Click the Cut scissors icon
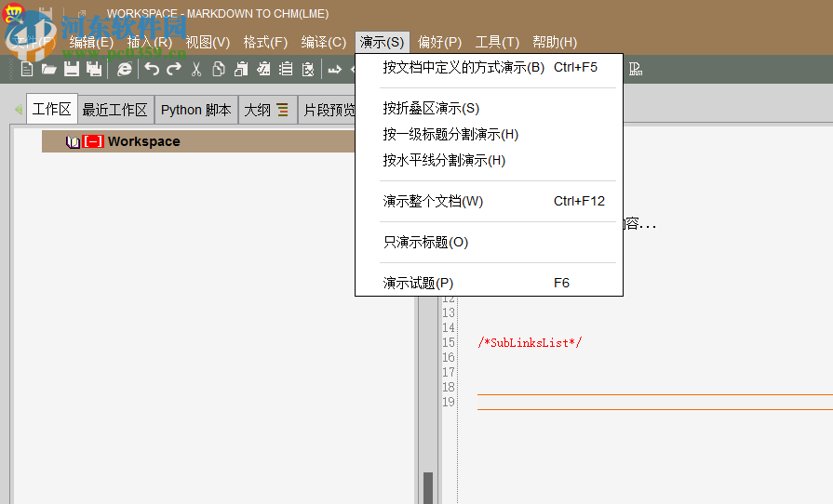 pyautogui.click(x=196, y=69)
